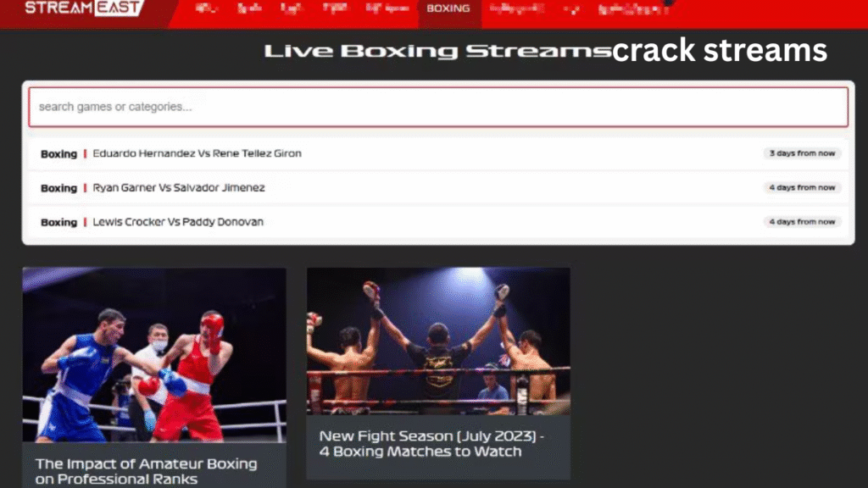
Task: Click the Boxing label beside Lewis Crocker
Action: (x=58, y=223)
